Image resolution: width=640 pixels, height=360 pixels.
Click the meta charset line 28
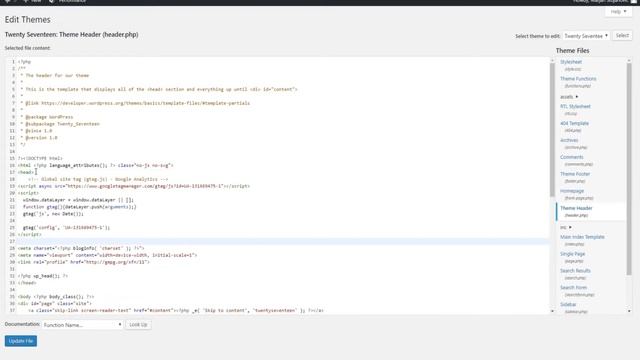tap(81, 248)
